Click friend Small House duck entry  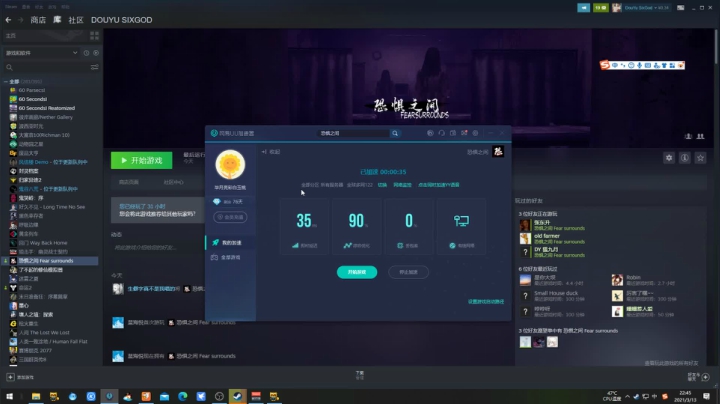(552, 296)
